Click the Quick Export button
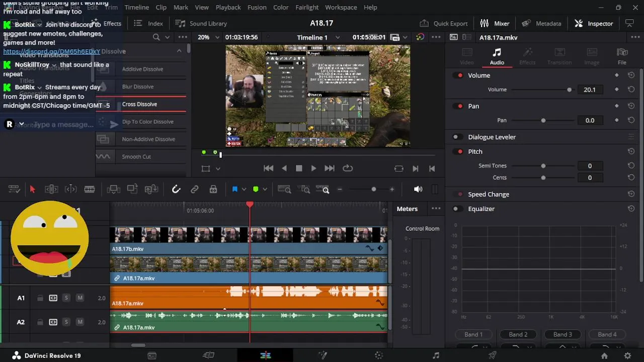The width and height of the screenshot is (644, 362). tap(444, 24)
